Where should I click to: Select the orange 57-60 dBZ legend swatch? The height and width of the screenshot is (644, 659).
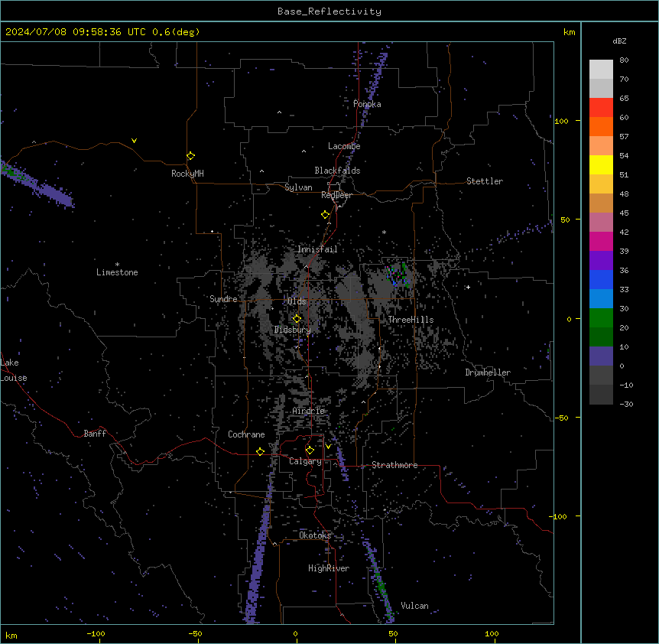(601, 126)
